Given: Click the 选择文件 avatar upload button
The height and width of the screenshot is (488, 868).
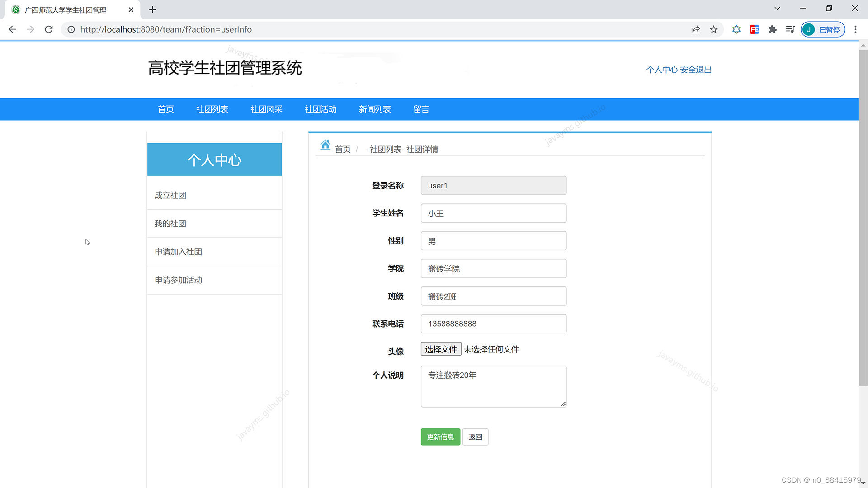Looking at the screenshot, I should pos(441,349).
